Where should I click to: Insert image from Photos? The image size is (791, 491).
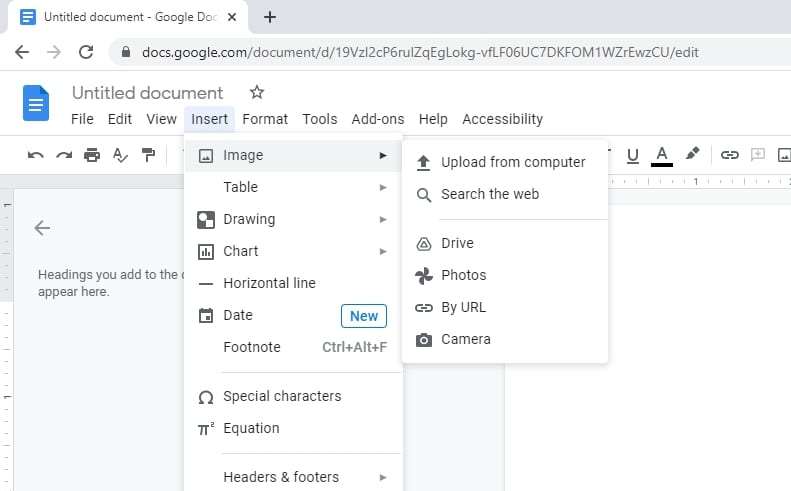pos(505,276)
